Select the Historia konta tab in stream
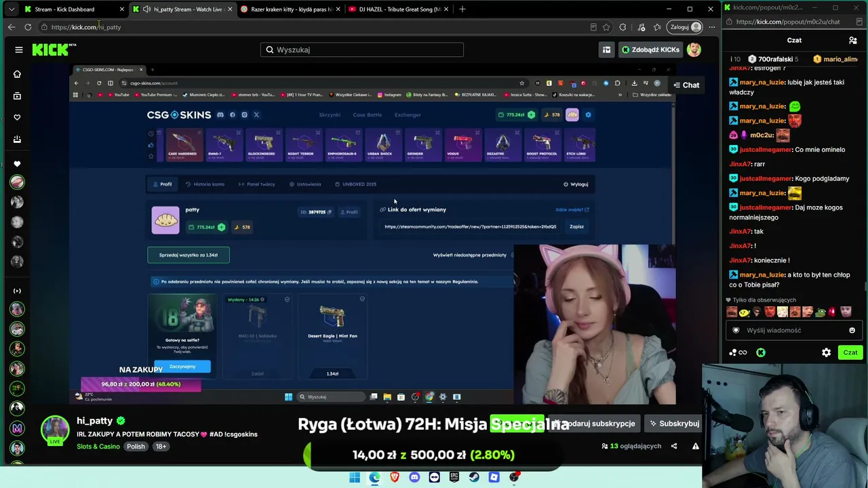This screenshot has height=488, width=868. 205,184
